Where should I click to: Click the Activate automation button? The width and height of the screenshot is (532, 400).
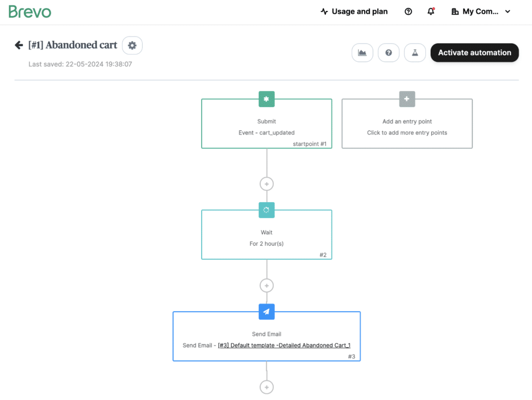coord(474,52)
